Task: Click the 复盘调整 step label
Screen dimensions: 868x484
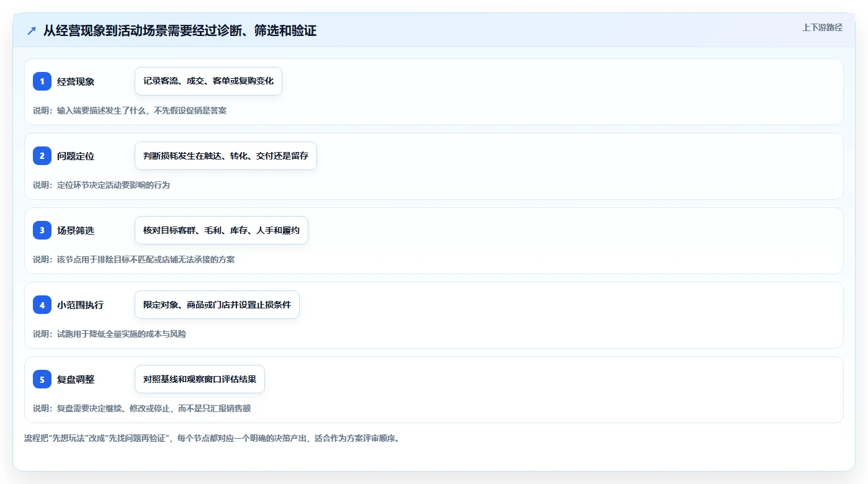Action: tap(76, 379)
